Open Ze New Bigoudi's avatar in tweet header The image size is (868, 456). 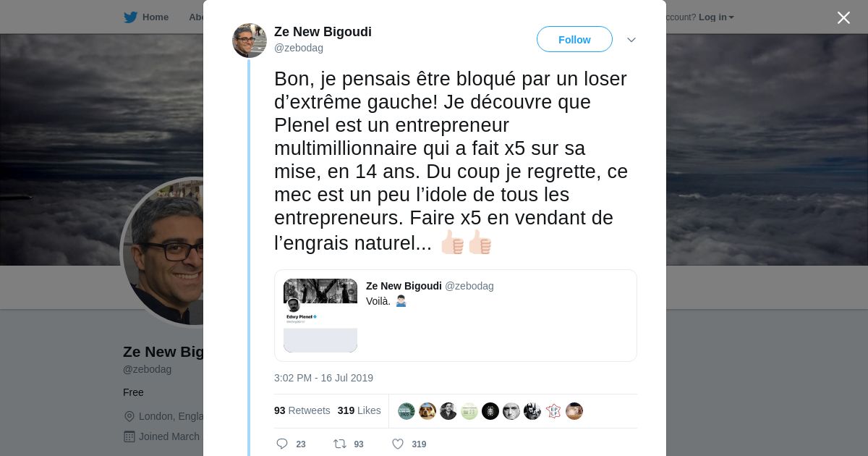(250, 41)
